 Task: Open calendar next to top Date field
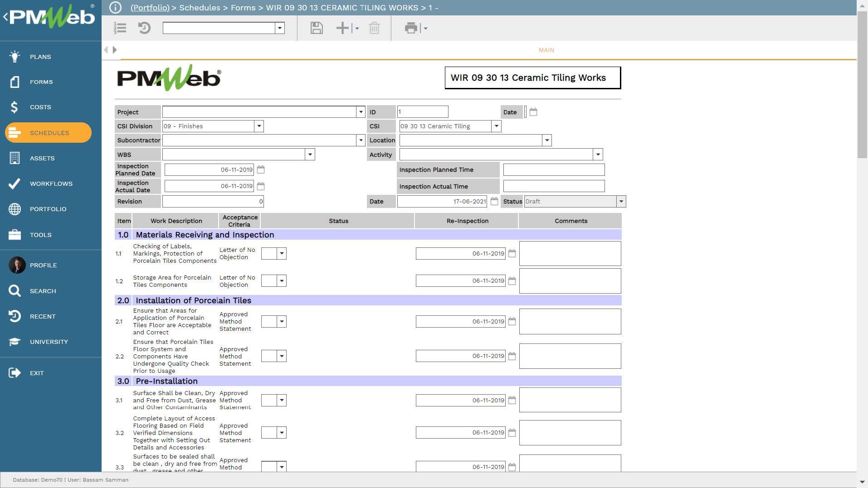pos(533,112)
